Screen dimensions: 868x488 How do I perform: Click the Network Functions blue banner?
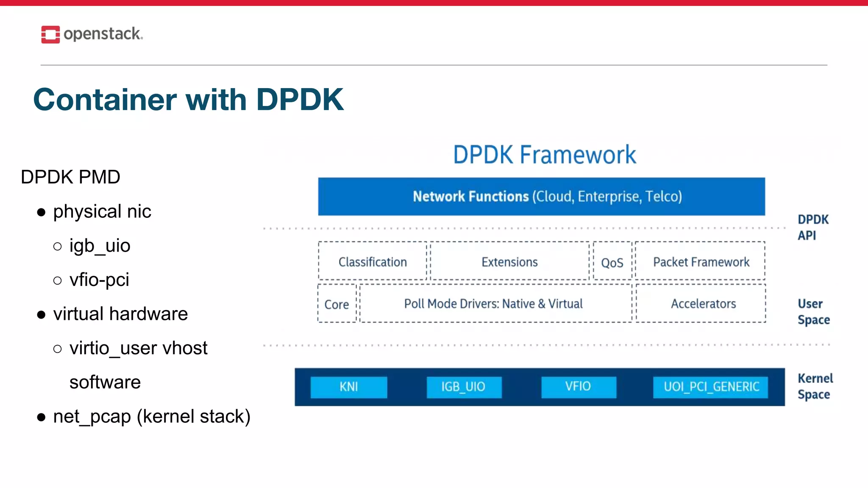tap(542, 197)
